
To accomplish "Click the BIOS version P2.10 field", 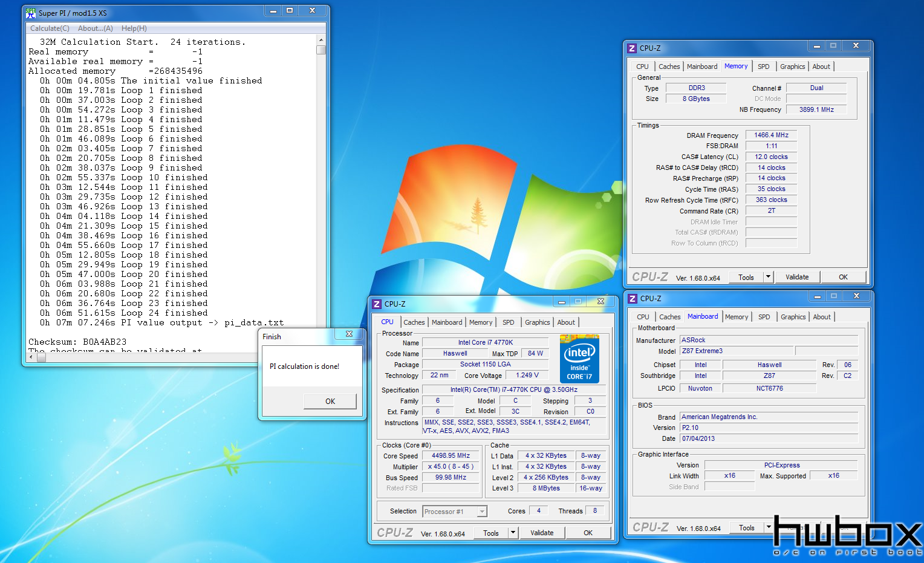I will [769, 428].
